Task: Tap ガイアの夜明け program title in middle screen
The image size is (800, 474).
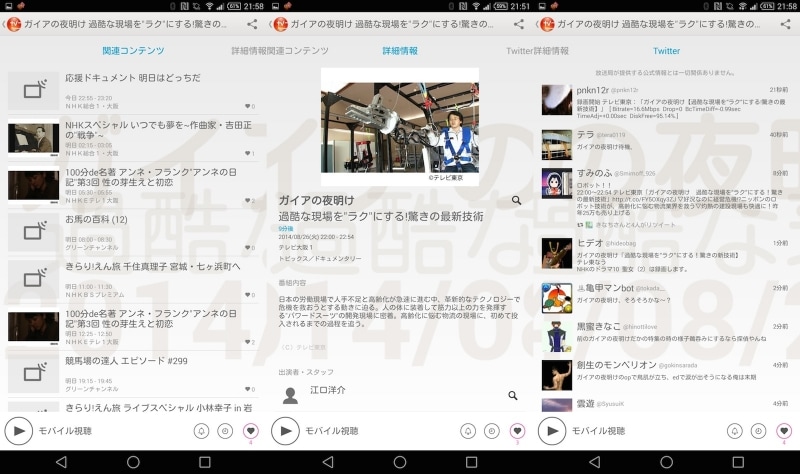Action: point(316,201)
